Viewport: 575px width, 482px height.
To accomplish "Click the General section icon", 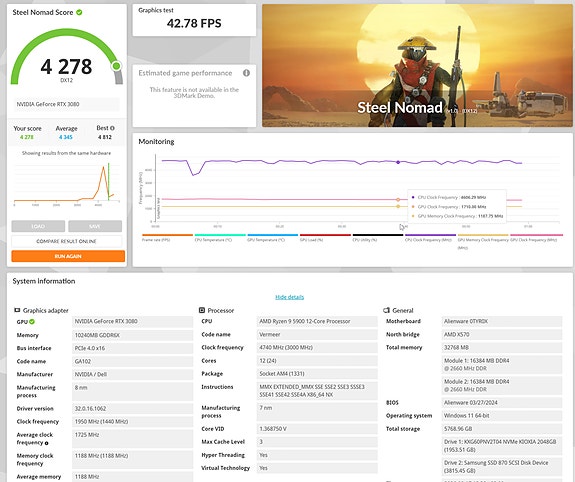I will [387, 310].
